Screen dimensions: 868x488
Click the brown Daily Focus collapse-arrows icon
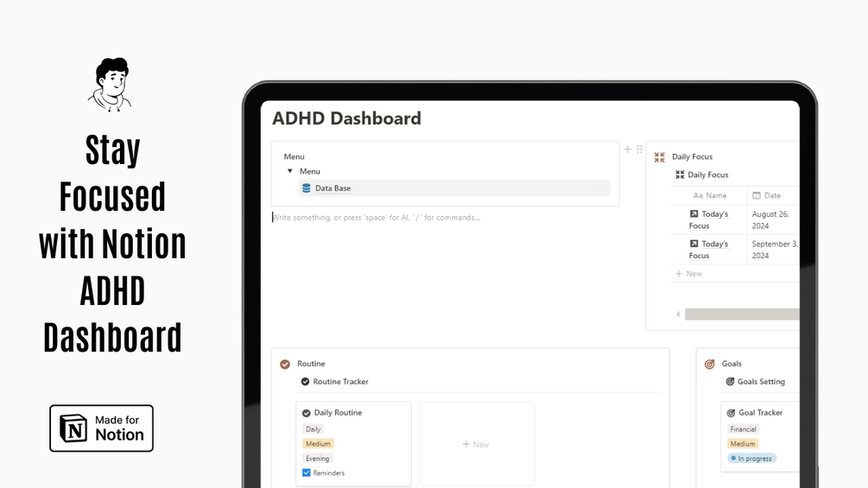point(659,157)
